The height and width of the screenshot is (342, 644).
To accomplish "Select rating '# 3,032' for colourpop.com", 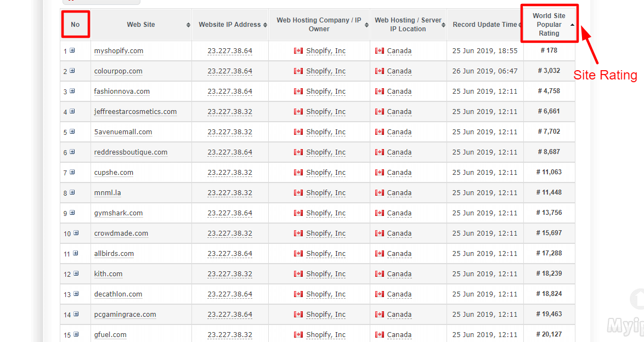I will (x=549, y=71).
